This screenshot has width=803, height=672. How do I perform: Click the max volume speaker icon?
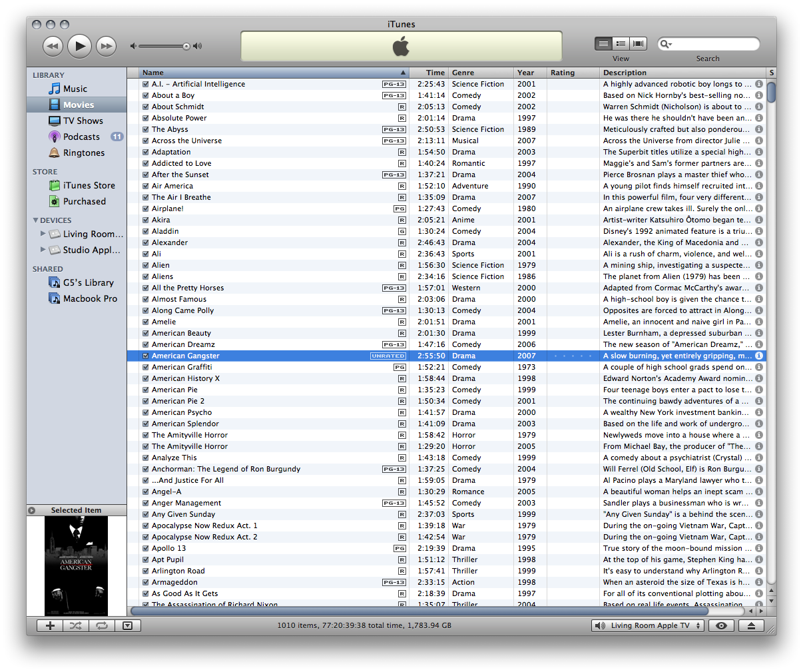(197, 46)
